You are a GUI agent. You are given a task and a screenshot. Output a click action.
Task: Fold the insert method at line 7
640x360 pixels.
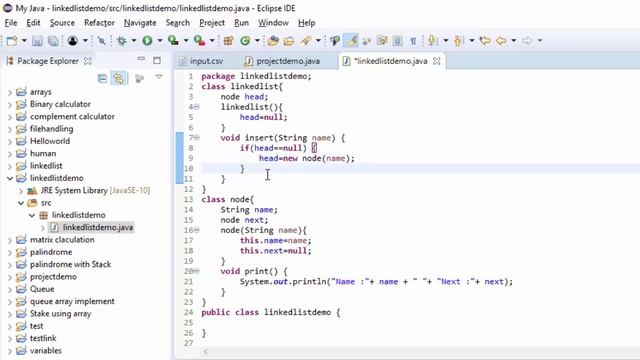click(x=197, y=138)
